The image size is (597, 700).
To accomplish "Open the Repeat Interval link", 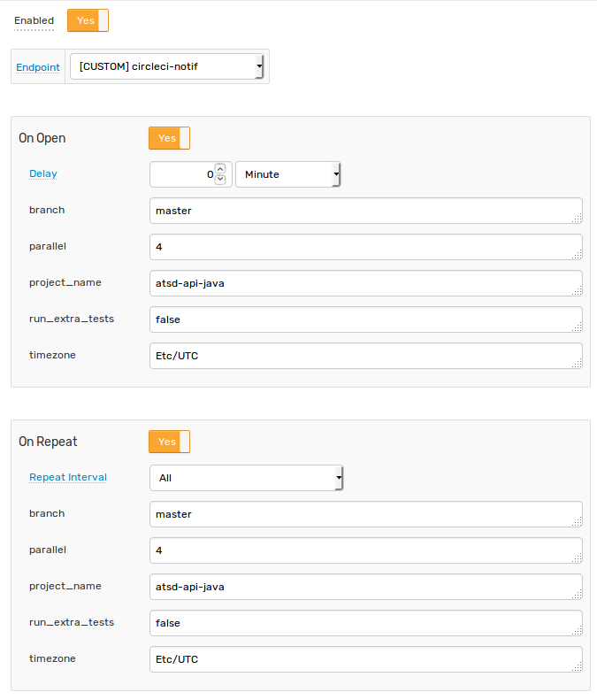I will pos(68,477).
